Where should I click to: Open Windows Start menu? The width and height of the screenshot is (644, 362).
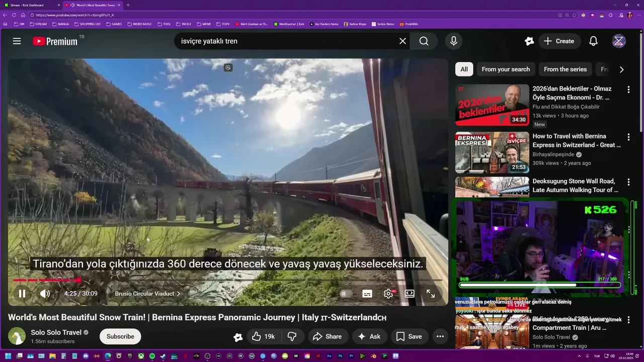[x=8, y=356]
